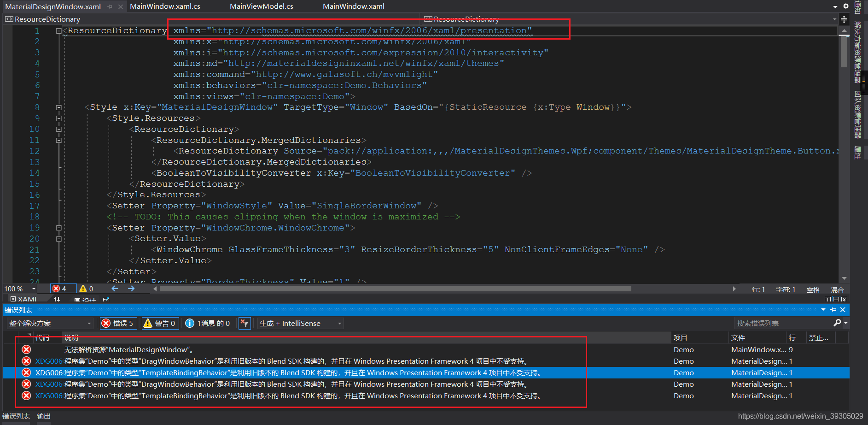The width and height of the screenshot is (868, 425).
Task: Switch to vertical split layout icon
Action: coord(827,299)
